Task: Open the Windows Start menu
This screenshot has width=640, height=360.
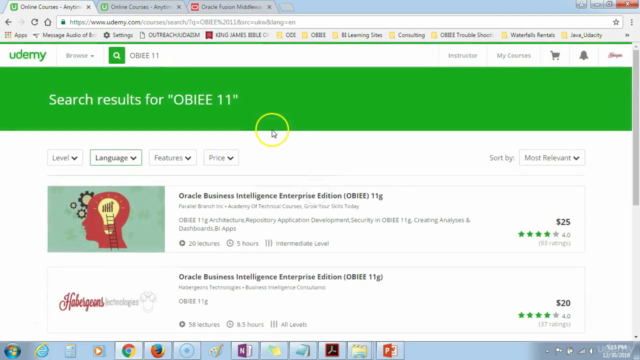Action: pyautogui.click(x=12, y=351)
